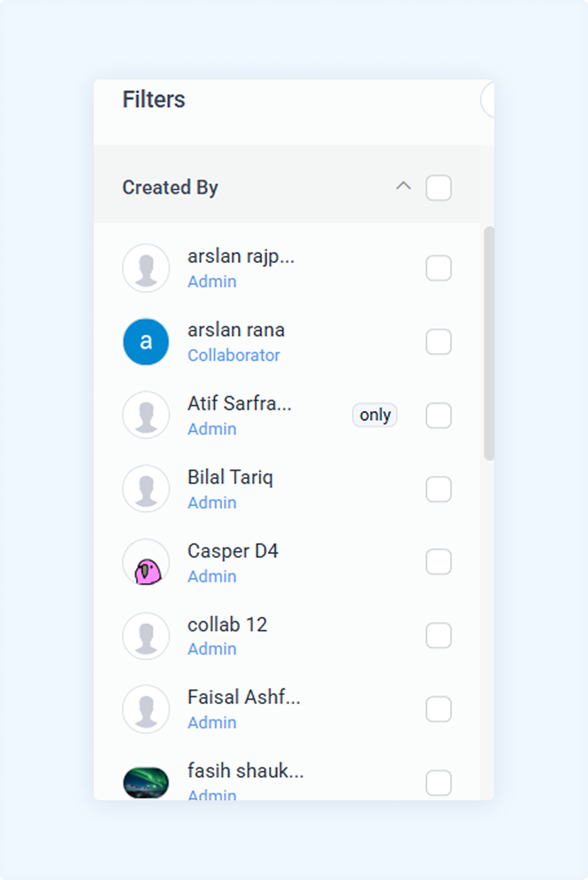The height and width of the screenshot is (880, 588).
Task: Collapse the Created By section chevron
Action: [x=403, y=186]
